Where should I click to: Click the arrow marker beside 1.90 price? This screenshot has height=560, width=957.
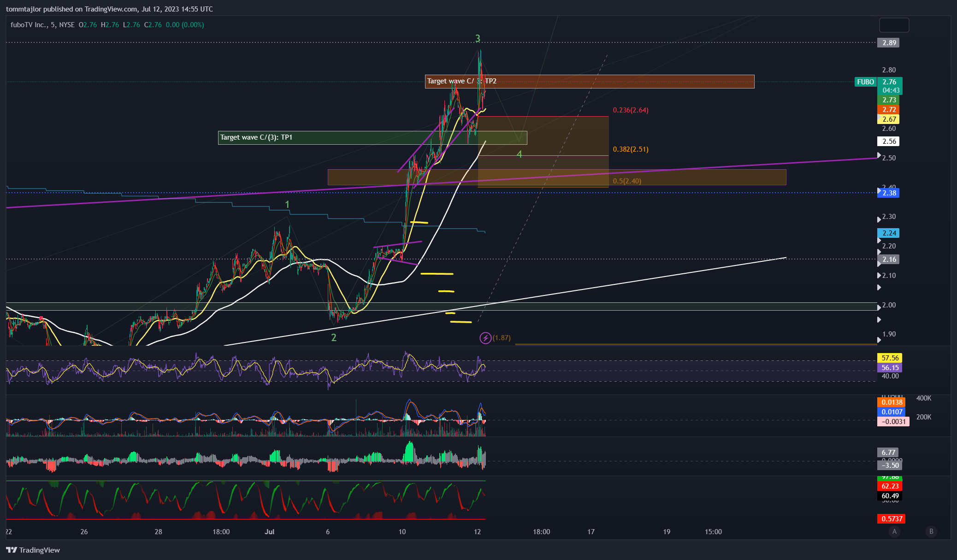pos(879,340)
